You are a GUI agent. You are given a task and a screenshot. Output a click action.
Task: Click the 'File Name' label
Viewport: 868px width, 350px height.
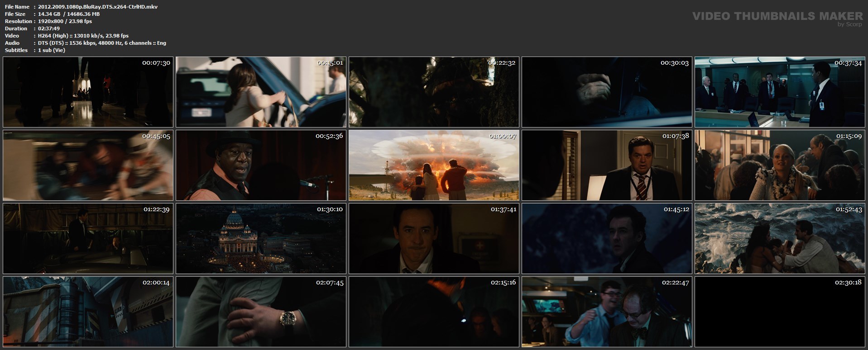[x=17, y=7]
